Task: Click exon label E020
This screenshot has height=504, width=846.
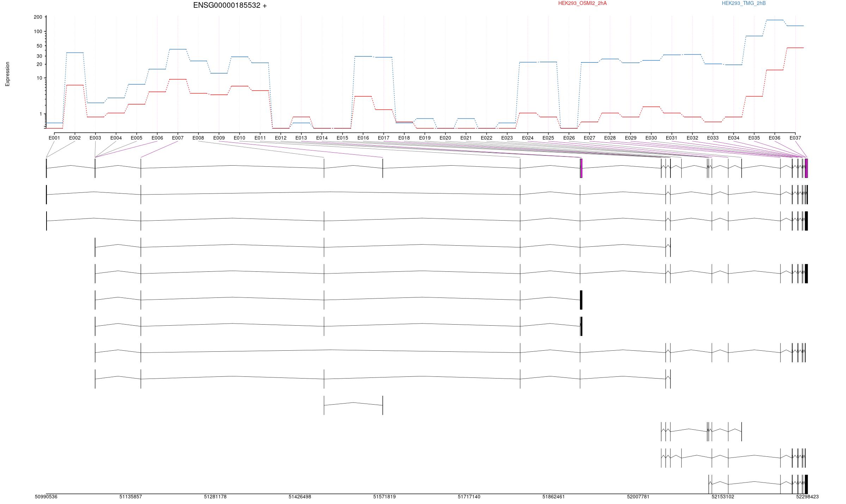Action: pyautogui.click(x=445, y=138)
